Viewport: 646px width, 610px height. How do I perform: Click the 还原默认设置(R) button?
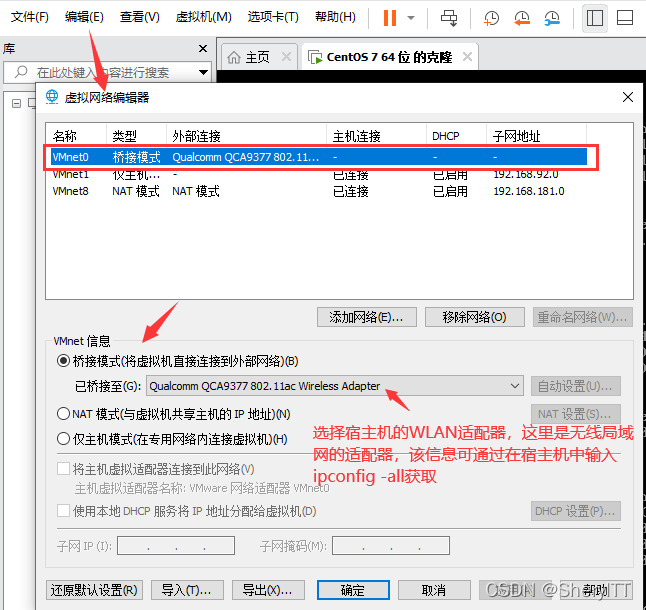click(x=94, y=590)
